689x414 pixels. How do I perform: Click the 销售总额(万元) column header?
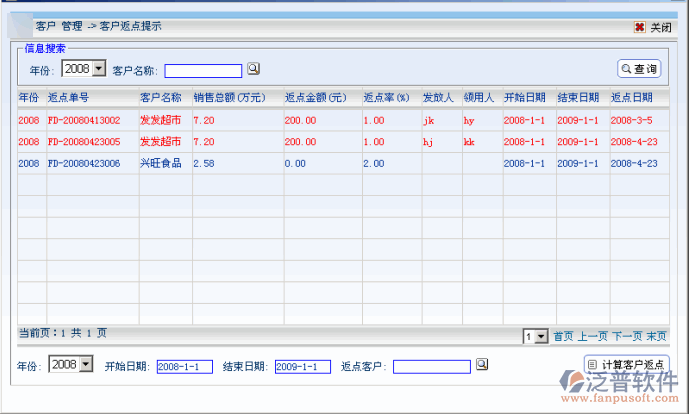pyautogui.click(x=229, y=98)
